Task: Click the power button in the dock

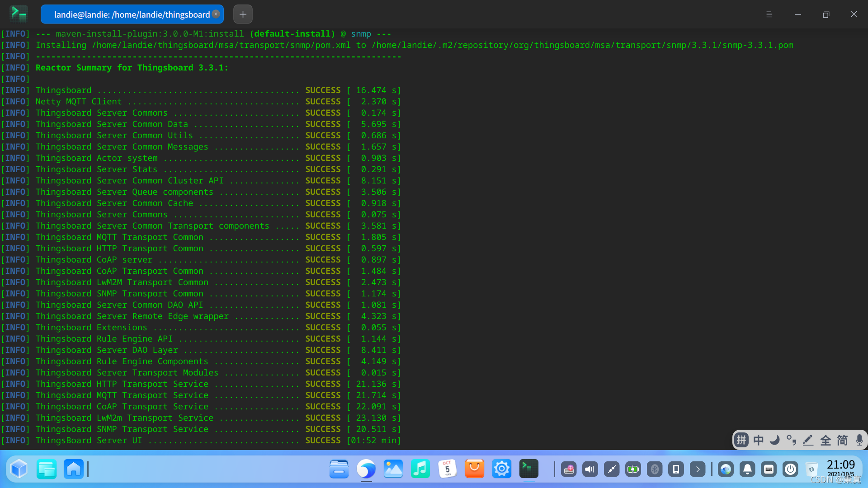Action: click(790, 469)
